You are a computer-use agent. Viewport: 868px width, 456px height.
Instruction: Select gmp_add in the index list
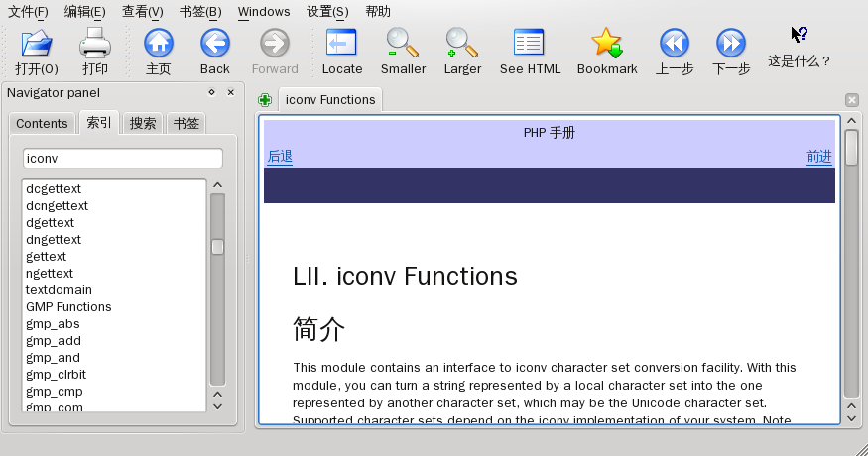click(54, 341)
